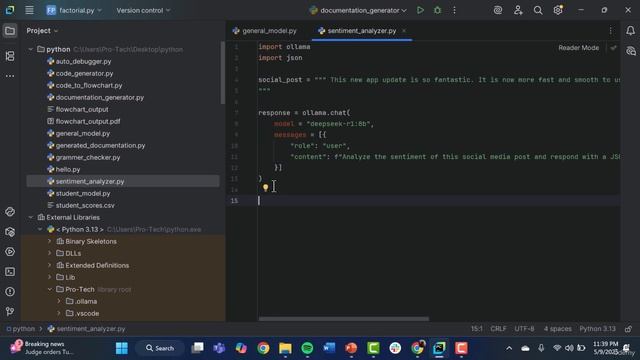The image size is (640, 360).
Task: Show more tool windows ellipsis
Action: pyautogui.click(x=10, y=76)
